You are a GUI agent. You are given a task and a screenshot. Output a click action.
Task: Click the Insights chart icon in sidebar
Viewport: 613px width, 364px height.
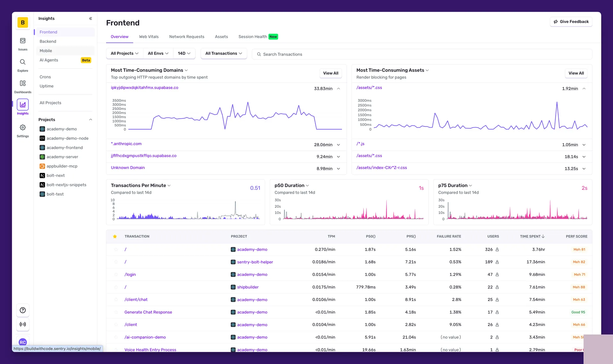pos(23,105)
